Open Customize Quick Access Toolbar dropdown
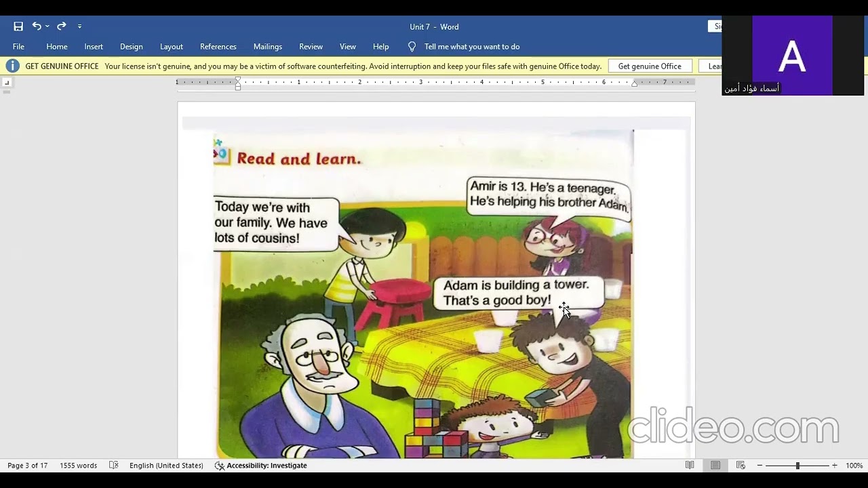This screenshot has height=488, width=868. click(x=79, y=26)
